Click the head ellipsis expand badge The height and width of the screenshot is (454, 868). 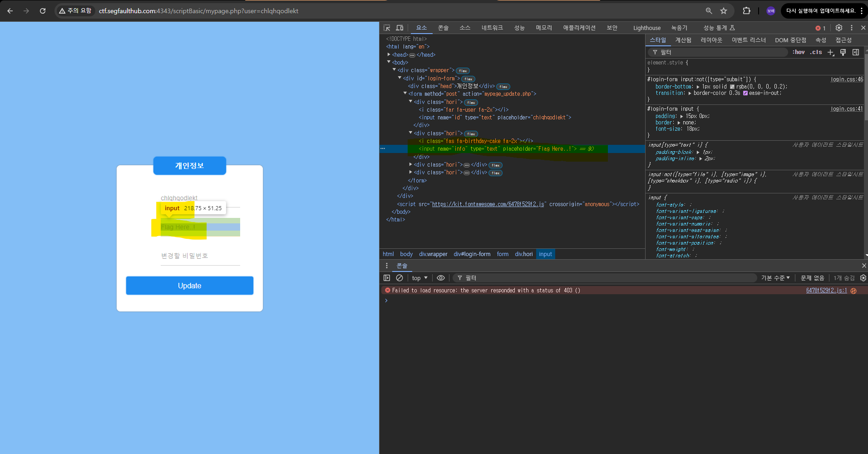412,55
